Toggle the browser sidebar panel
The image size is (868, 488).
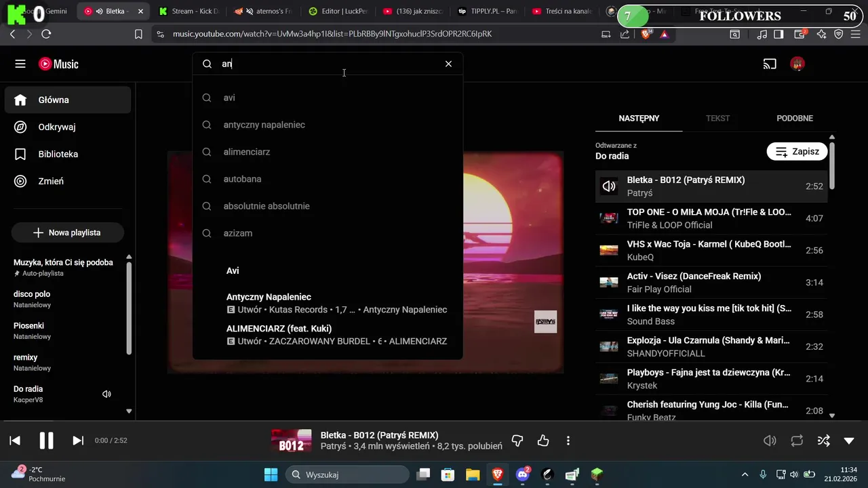779,34
